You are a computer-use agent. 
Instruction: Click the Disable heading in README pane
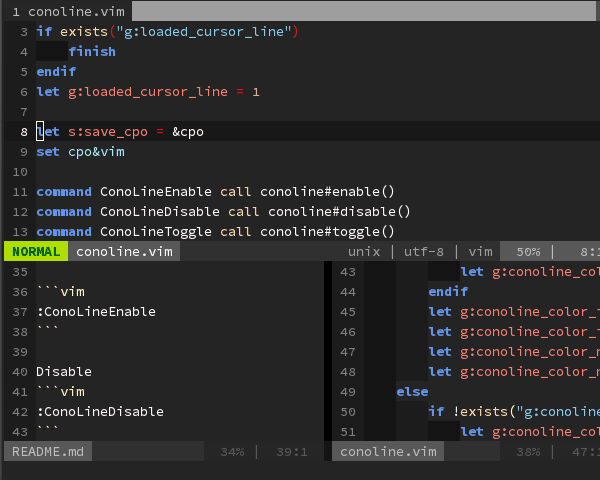64,372
